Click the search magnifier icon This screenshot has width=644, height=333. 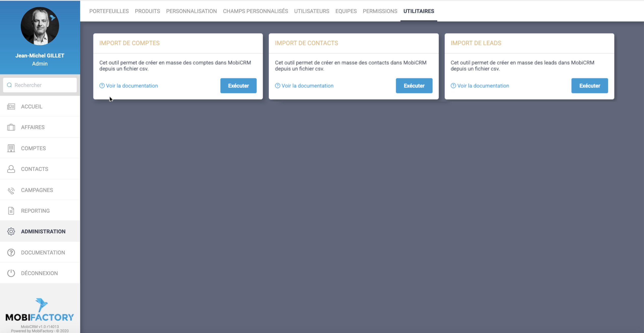9,85
